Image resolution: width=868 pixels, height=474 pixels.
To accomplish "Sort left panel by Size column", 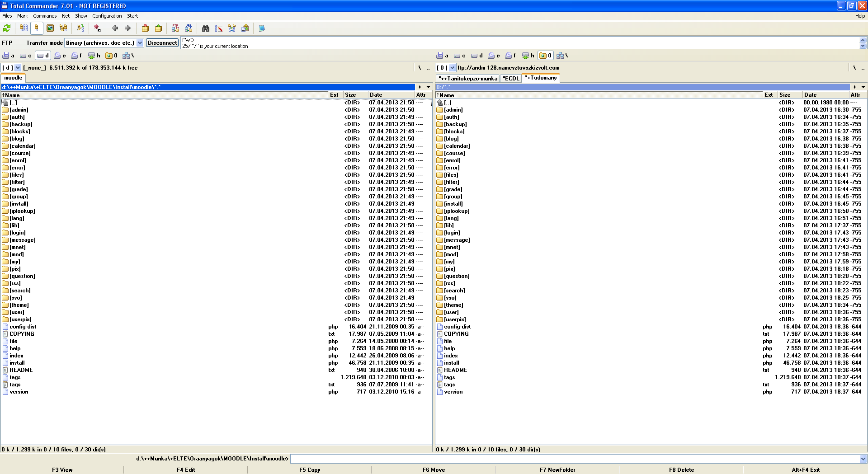I will tap(355, 95).
